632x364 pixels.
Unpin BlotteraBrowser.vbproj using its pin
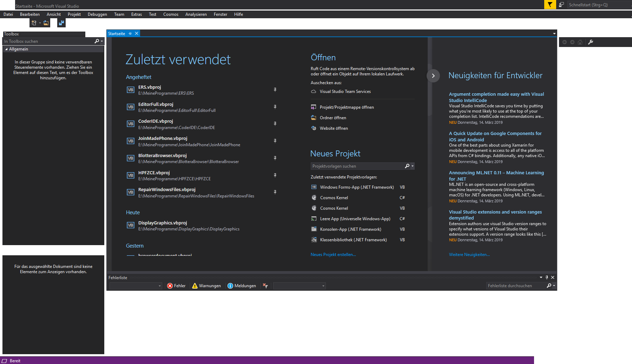275,158
